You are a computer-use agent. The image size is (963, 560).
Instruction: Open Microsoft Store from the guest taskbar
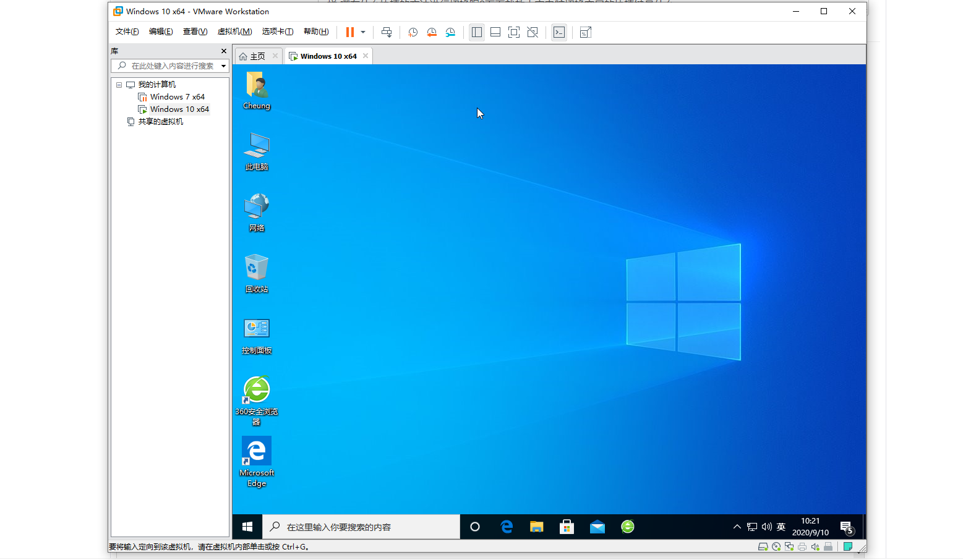pos(567,527)
